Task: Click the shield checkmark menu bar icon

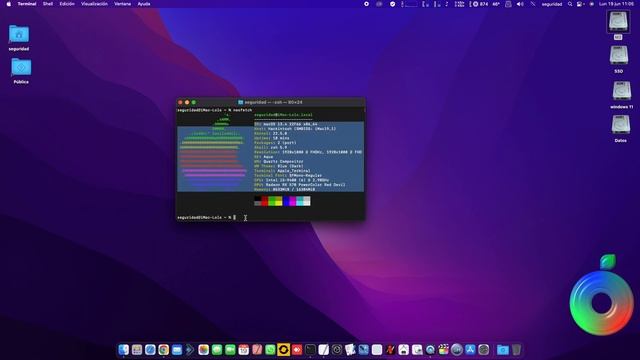Action: pos(392,4)
